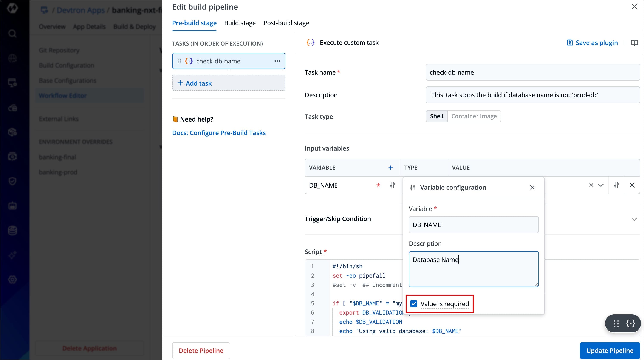This screenshot has height=360, width=644.
Task: Click value configuration sliders icon in row
Action: click(x=616, y=185)
